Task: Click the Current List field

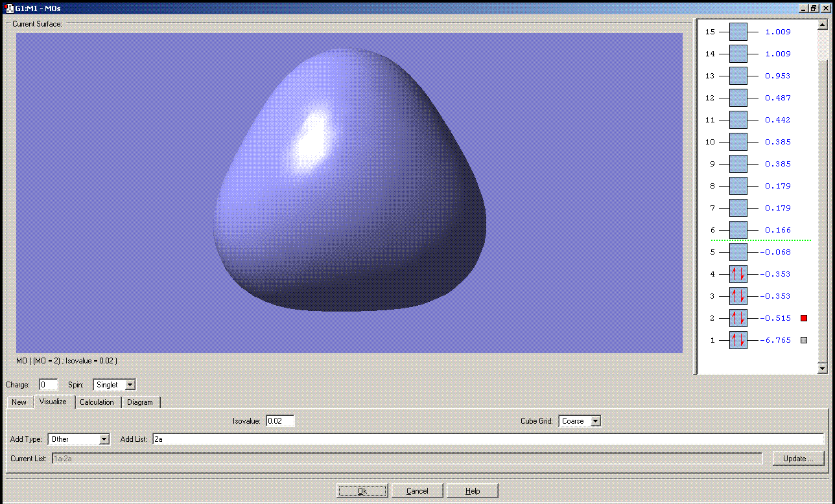Action: point(406,459)
